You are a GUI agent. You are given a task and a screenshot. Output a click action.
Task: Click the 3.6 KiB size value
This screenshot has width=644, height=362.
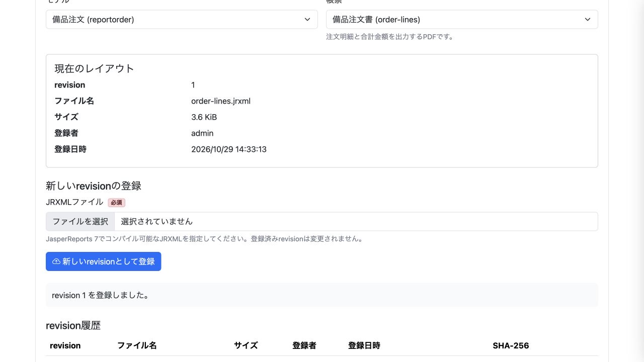click(204, 117)
